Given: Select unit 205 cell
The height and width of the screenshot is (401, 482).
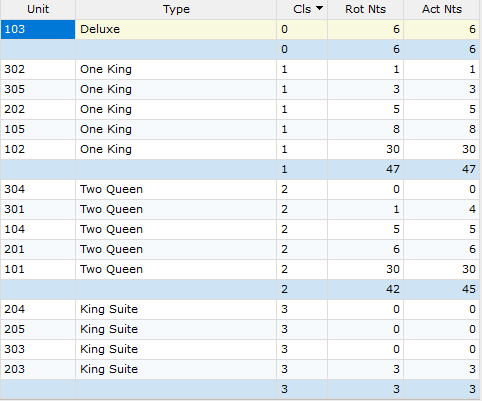Looking at the screenshot, I should (38, 329).
